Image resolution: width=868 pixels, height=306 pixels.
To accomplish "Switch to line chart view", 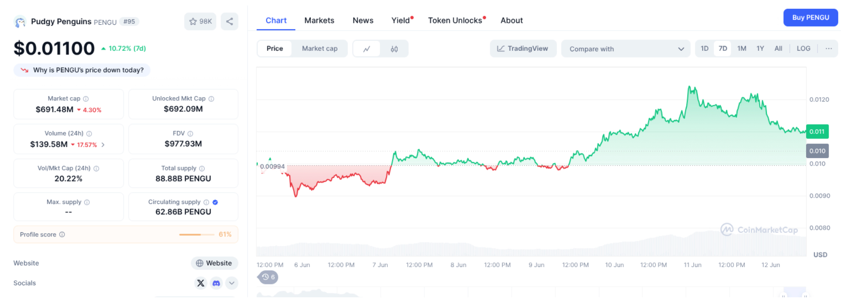I will click(367, 49).
